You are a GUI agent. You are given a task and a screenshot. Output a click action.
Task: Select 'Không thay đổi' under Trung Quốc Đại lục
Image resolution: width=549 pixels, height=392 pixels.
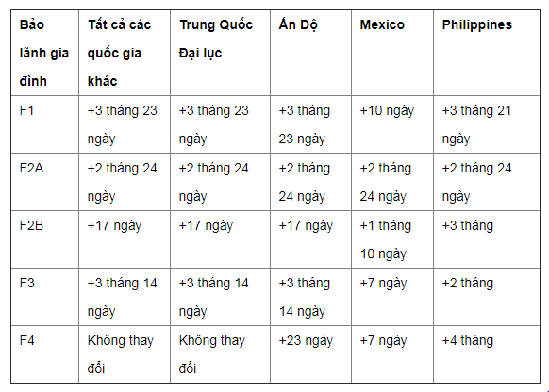pyautogui.click(x=220, y=354)
